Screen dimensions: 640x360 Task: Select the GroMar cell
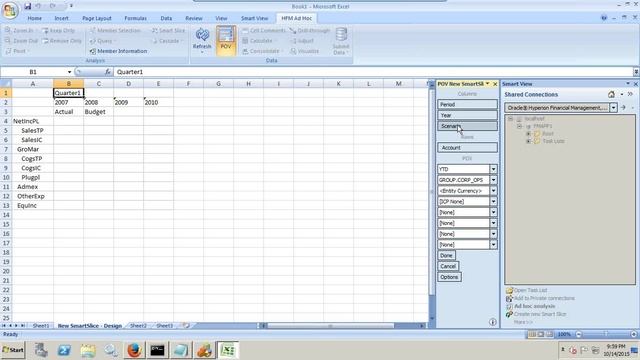click(x=33, y=149)
